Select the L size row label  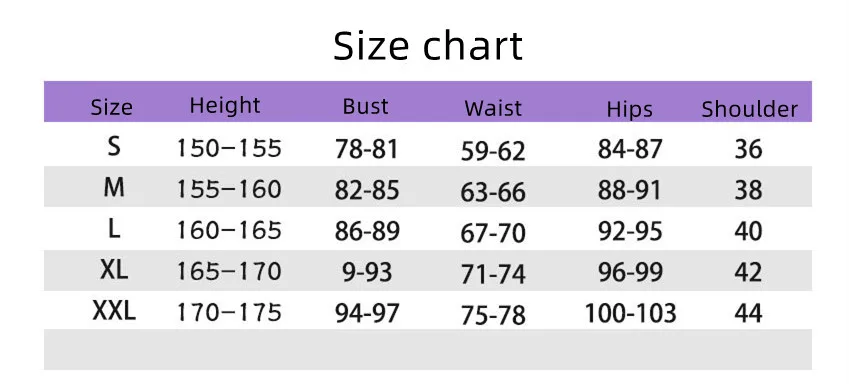[114, 229]
